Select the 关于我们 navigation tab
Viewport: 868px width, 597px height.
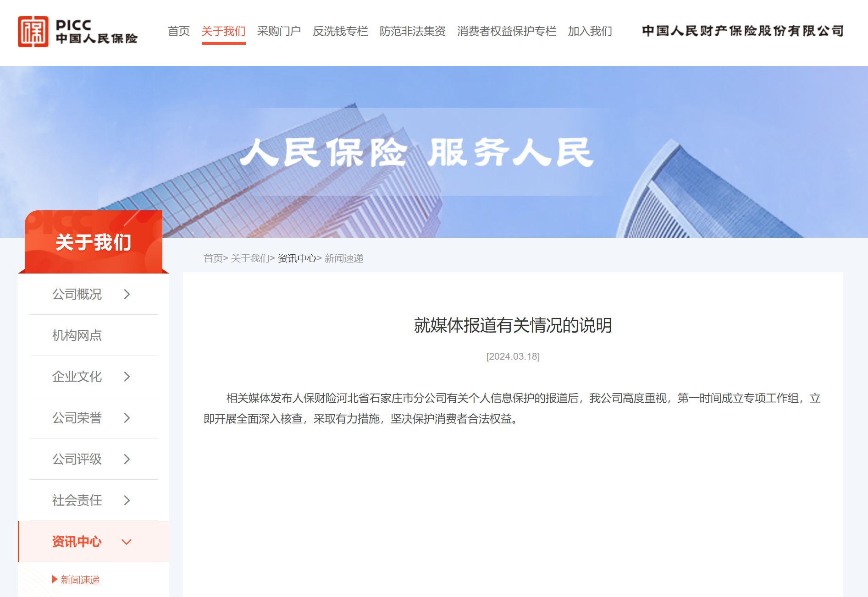223,31
